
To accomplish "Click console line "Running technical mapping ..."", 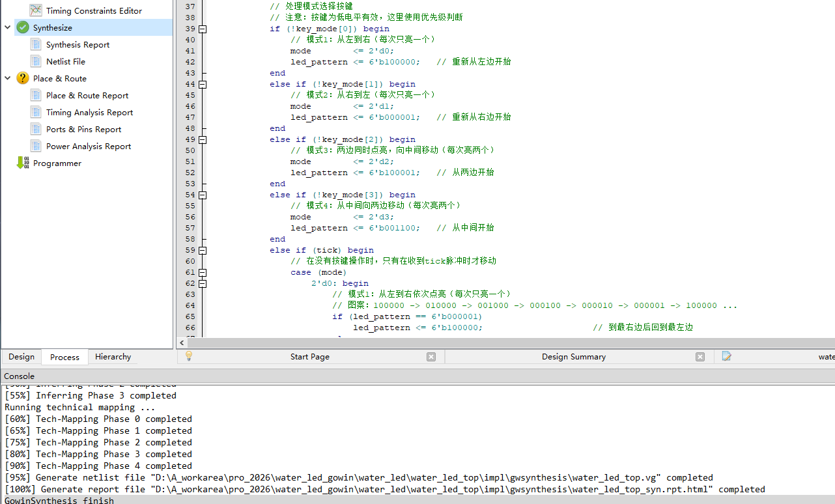I will 80,407.
